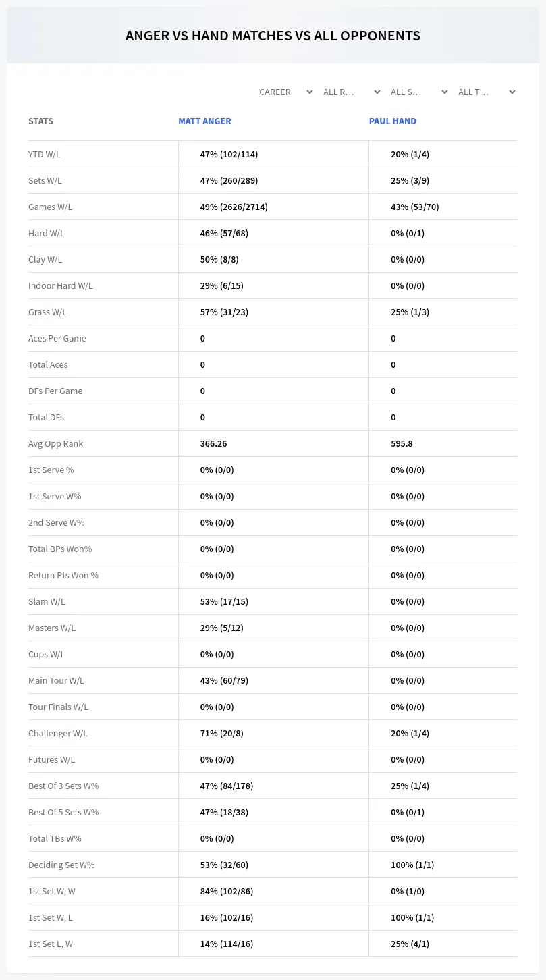
Task: Click the chevron arrow beside ALL R...
Action: [x=377, y=92]
